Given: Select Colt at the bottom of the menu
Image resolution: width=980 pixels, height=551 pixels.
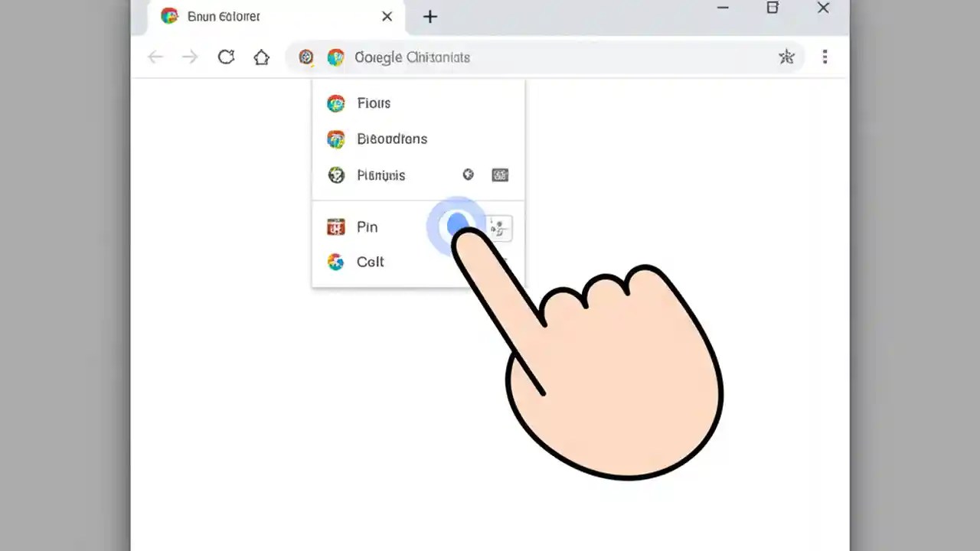Looking at the screenshot, I should [x=370, y=262].
